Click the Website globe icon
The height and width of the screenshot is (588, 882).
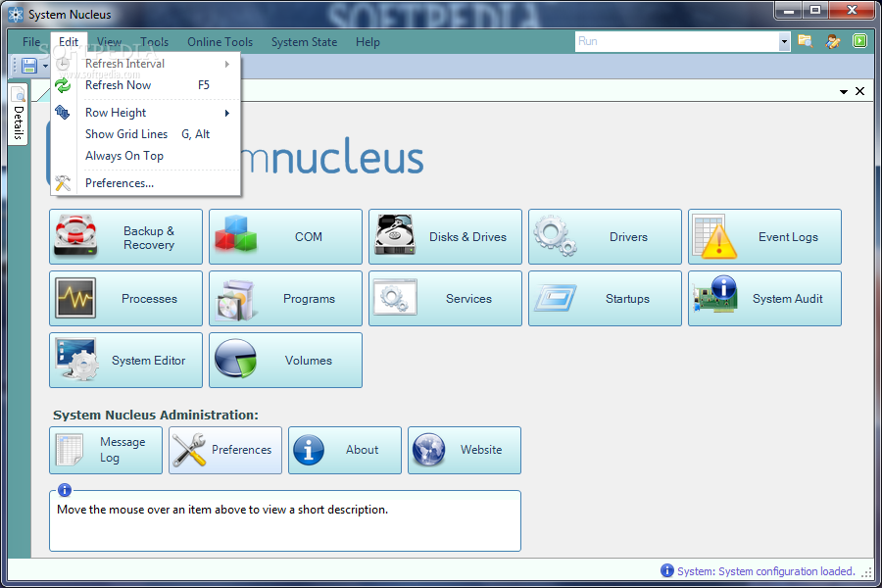[x=428, y=450]
